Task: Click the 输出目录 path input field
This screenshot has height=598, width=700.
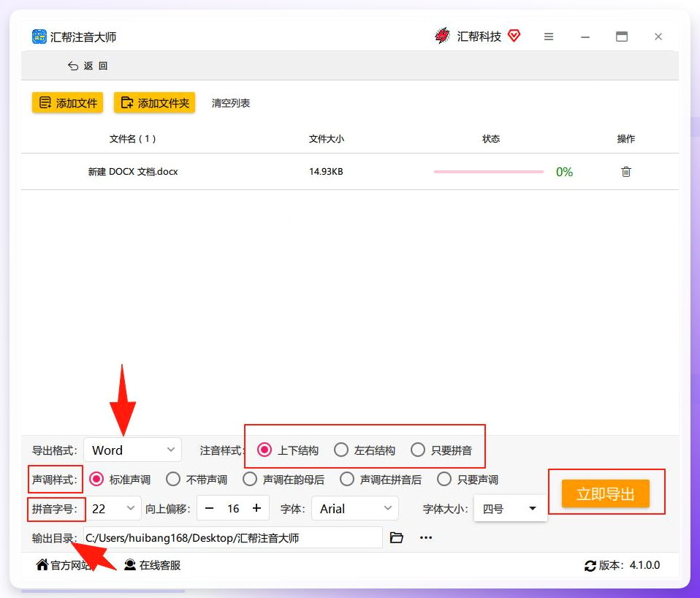Action: (x=232, y=538)
